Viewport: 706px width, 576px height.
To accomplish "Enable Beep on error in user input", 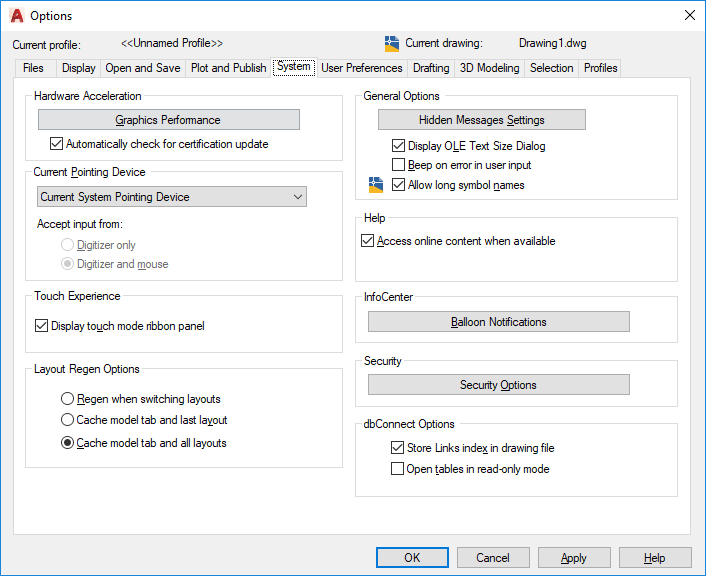I will (x=399, y=165).
